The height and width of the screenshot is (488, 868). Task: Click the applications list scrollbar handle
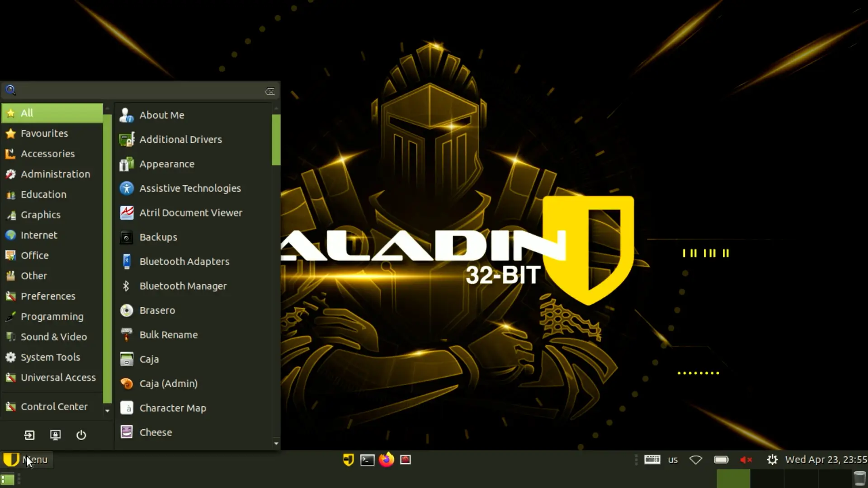[x=276, y=140]
